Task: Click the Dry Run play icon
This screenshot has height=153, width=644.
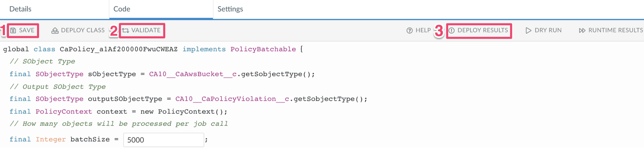Action: click(528, 30)
